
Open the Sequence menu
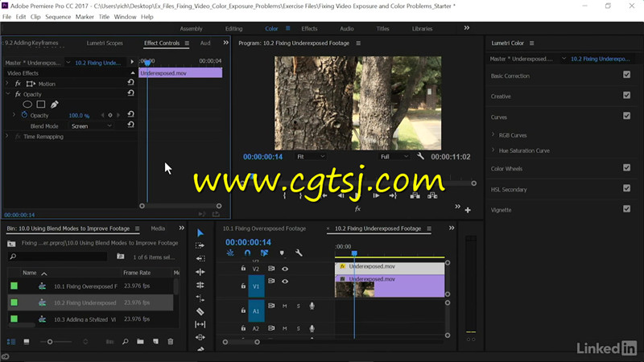click(x=58, y=17)
